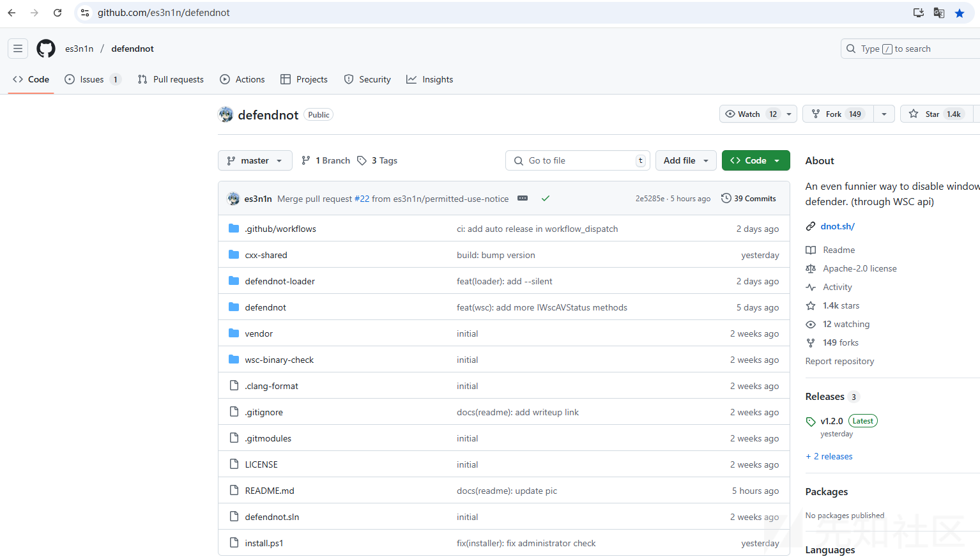This screenshot has width=980, height=559.
Task: Open the cxx-shared folder
Action: pos(266,255)
